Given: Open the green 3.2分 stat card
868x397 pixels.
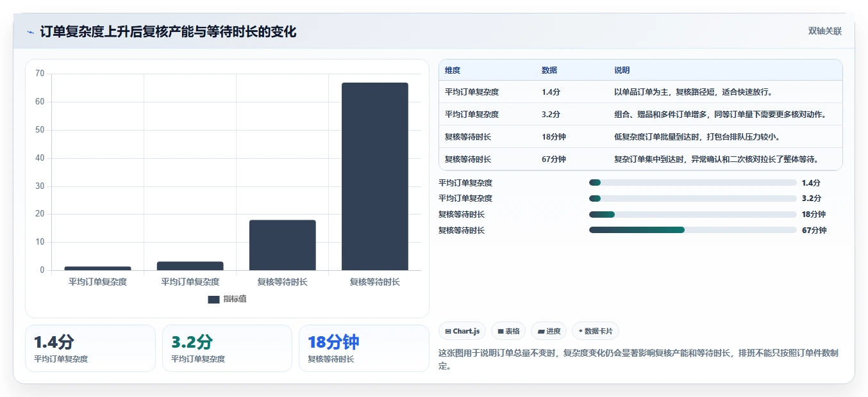Looking at the screenshot, I should (227, 348).
